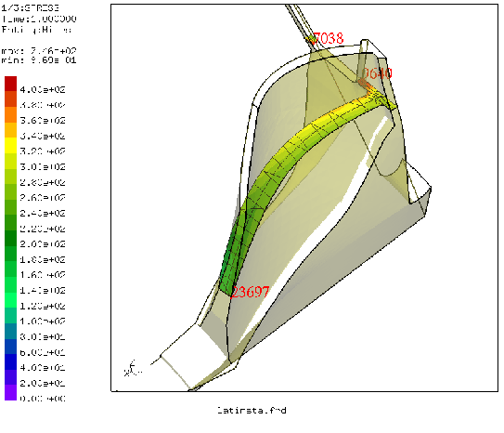Viewport: 504px width, 433px height.
Task: Click legend value 2.00e+01
Action: click(x=43, y=383)
